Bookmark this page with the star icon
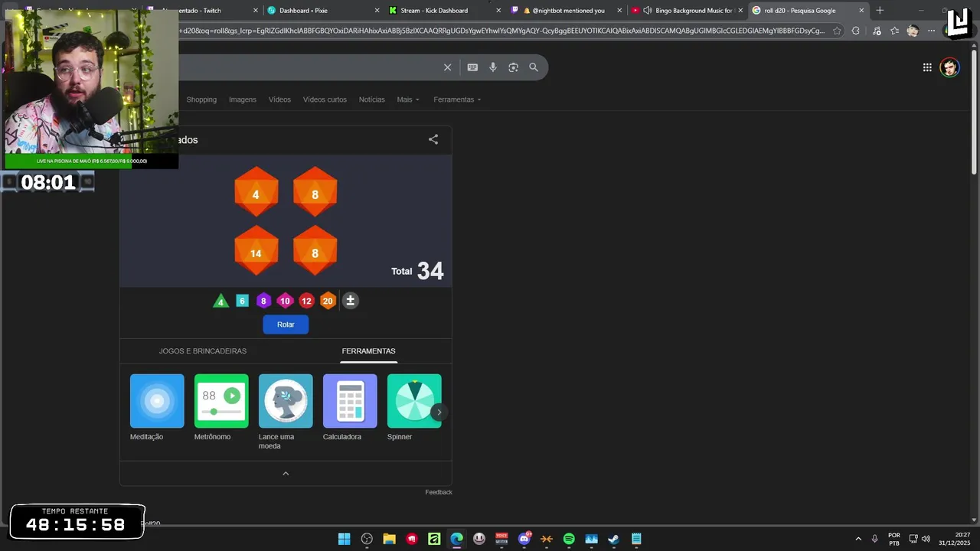Viewport: 980px width, 551px height. [837, 31]
